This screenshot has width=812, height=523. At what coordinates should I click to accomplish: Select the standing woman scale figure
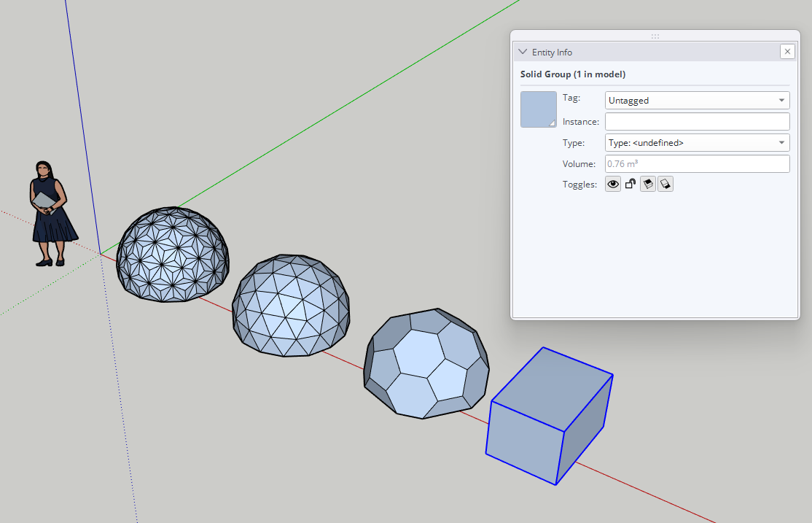tap(52, 214)
